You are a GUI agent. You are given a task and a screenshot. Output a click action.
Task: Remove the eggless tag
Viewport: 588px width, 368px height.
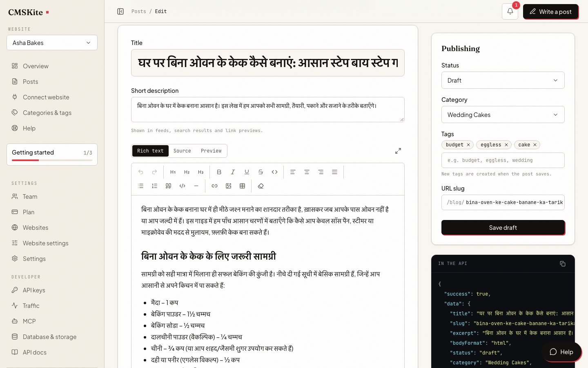[506, 145]
